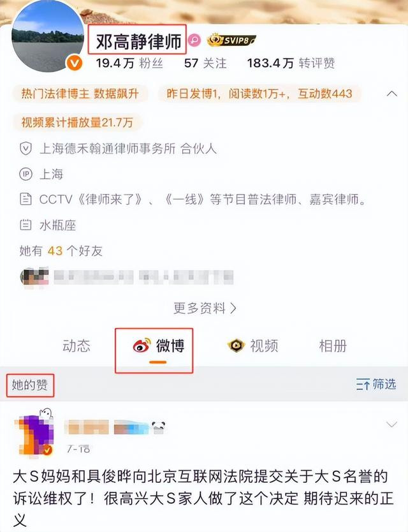Open the 43 个好友 friends link
The height and width of the screenshot is (532, 408).
tap(61, 251)
